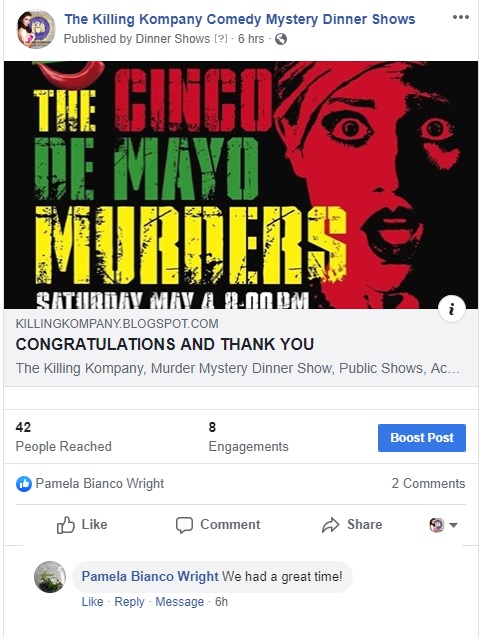Click the page profile picture in the post header

coord(36,29)
